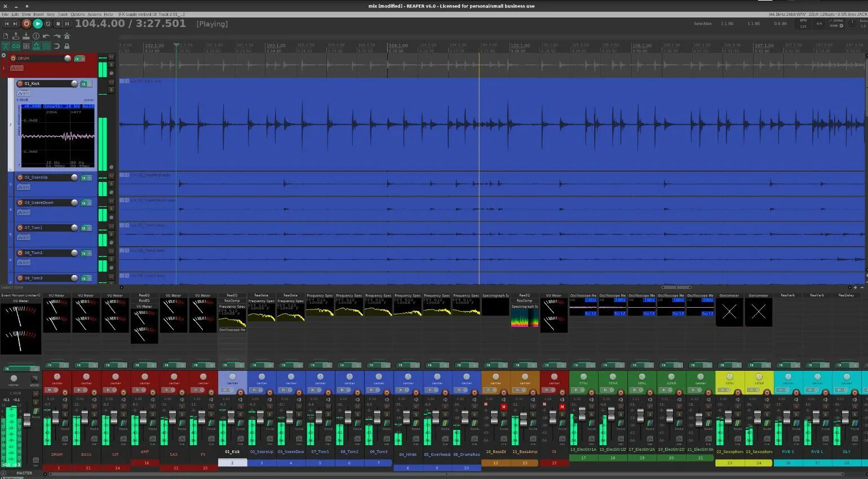Go to project start transport button
The height and width of the screenshot is (479, 868).
(x=7, y=24)
